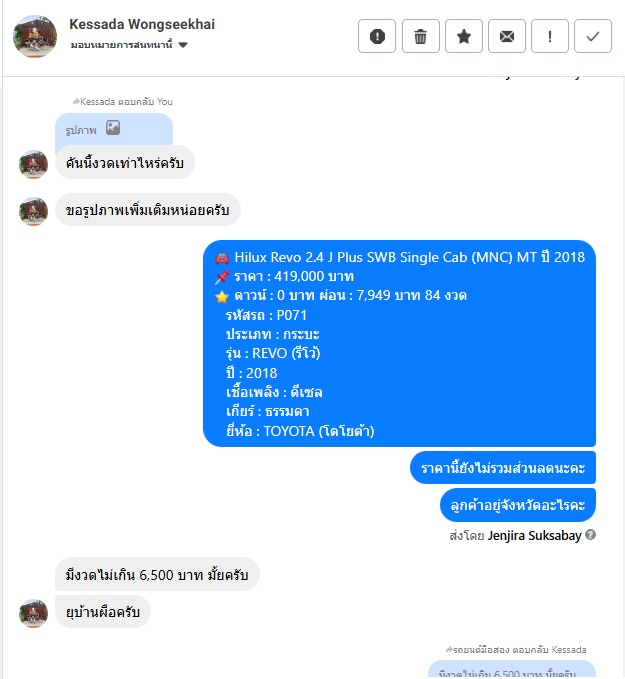Viewport: 625px width, 679px height.
Task: Select the customer message asking 6,500 baht installment
Action: click(x=157, y=575)
